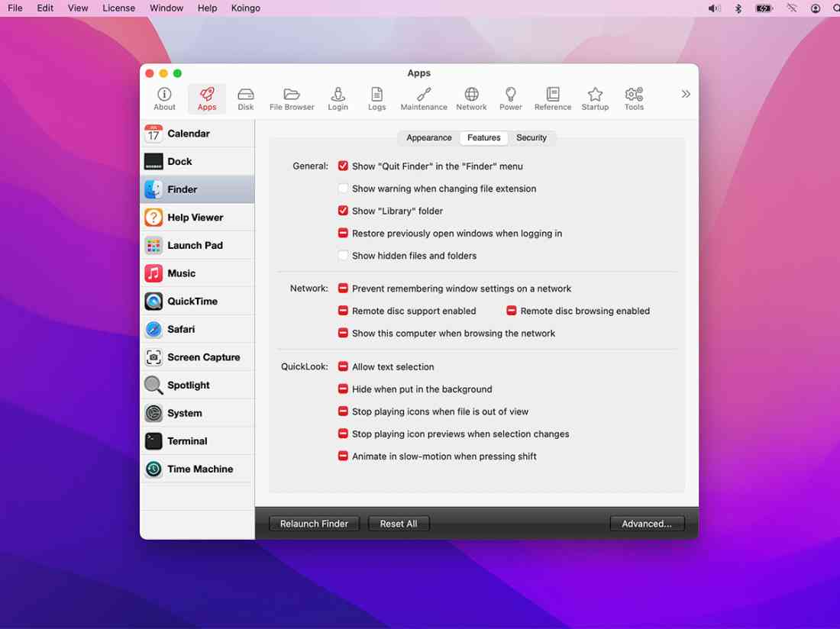Open the File Browser toolbar section
The height and width of the screenshot is (629, 840).
(292, 98)
